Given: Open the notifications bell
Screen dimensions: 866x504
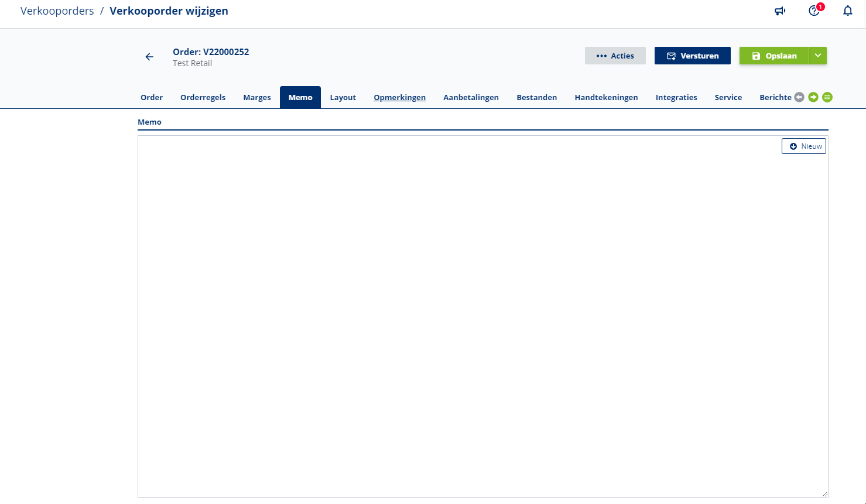Looking at the screenshot, I should pos(847,11).
